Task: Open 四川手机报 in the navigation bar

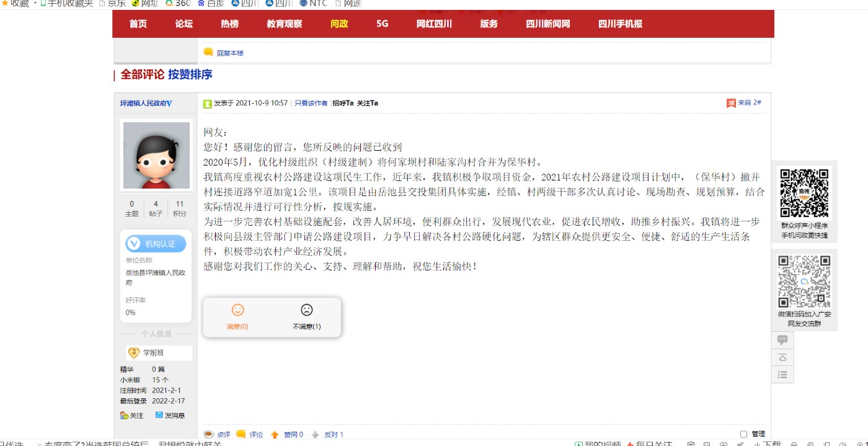Action: tap(620, 24)
